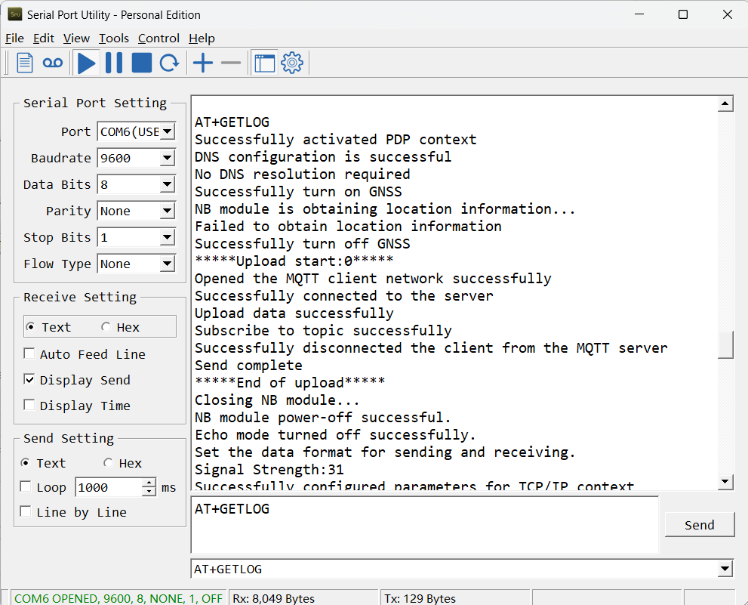Click scroll-up arrow of log area
Image resolution: width=748 pixels, height=605 pixels.
pyautogui.click(x=725, y=104)
